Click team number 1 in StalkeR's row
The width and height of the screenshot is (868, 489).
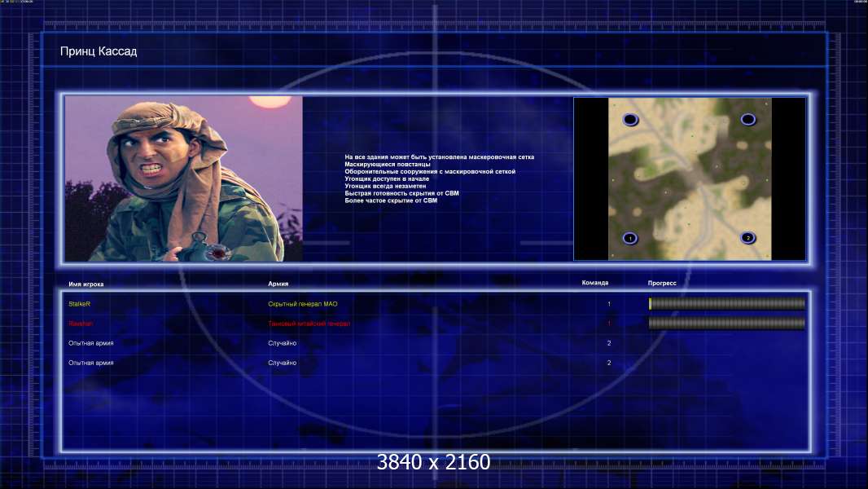click(609, 304)
